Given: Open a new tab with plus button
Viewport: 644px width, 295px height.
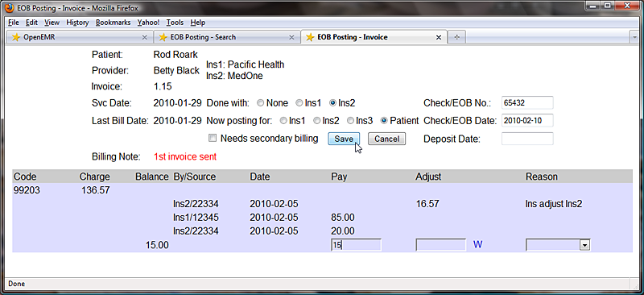Looking at the screenshot, I should click(x=456, y=37).
